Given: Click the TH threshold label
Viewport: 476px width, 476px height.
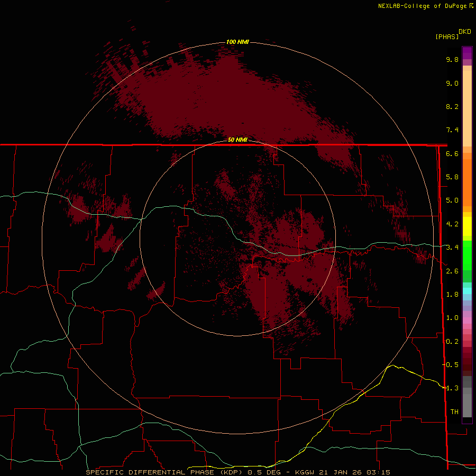Looking at the screenshot, I should click(454, 412).
